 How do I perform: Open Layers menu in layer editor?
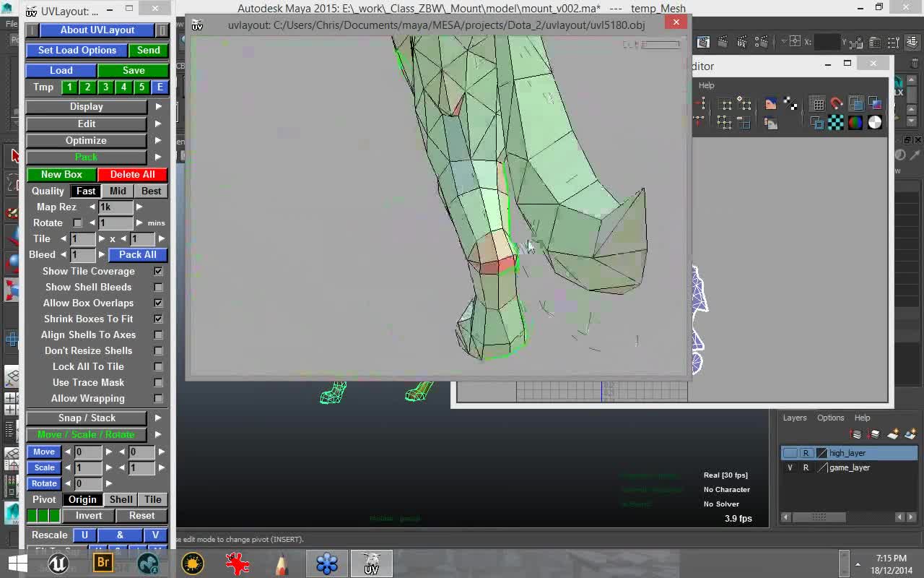(795, 418)
